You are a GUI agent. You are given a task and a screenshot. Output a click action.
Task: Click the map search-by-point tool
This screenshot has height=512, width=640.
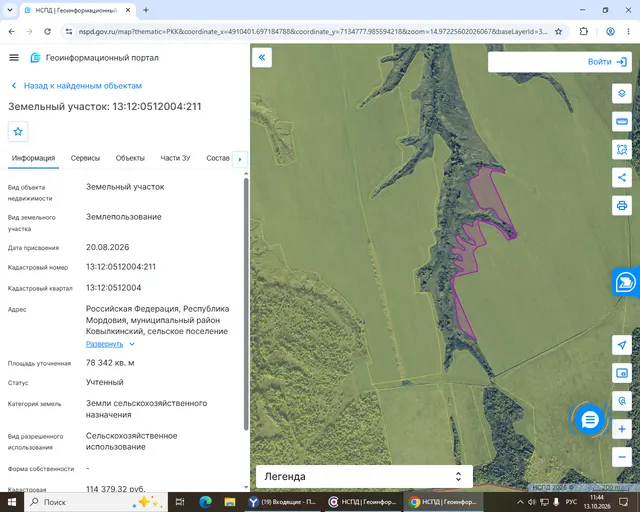pos(622,401)
